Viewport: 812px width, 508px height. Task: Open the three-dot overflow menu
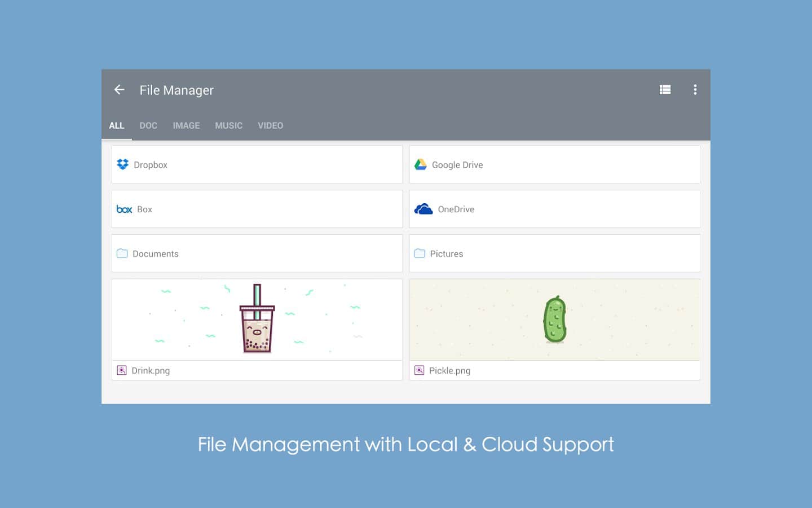coord(695,90)
